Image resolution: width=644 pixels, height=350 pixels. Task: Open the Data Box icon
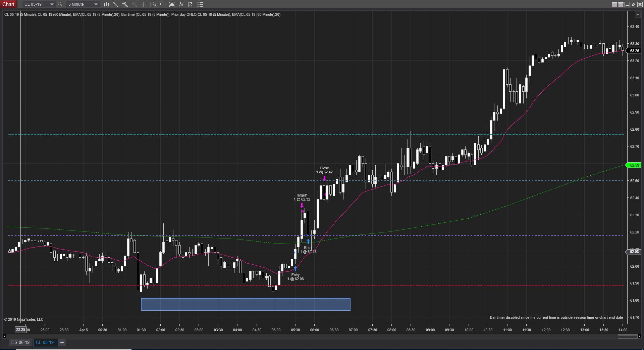pyautogui.click(x=153, y=4)
